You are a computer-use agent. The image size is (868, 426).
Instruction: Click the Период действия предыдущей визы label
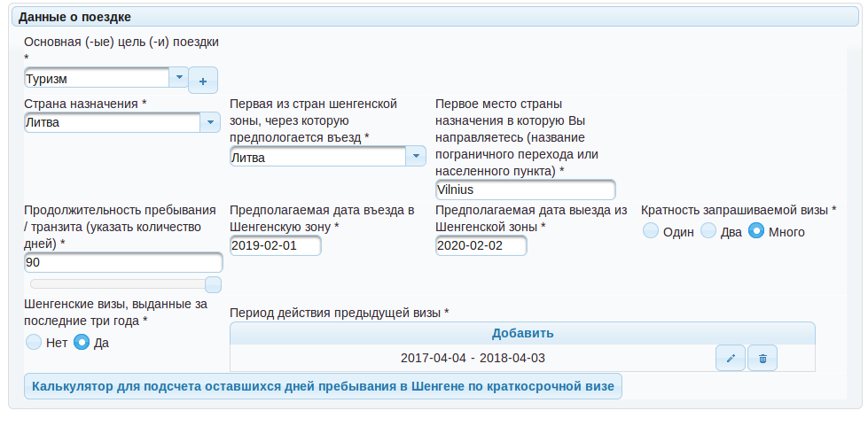pos(339,314)
